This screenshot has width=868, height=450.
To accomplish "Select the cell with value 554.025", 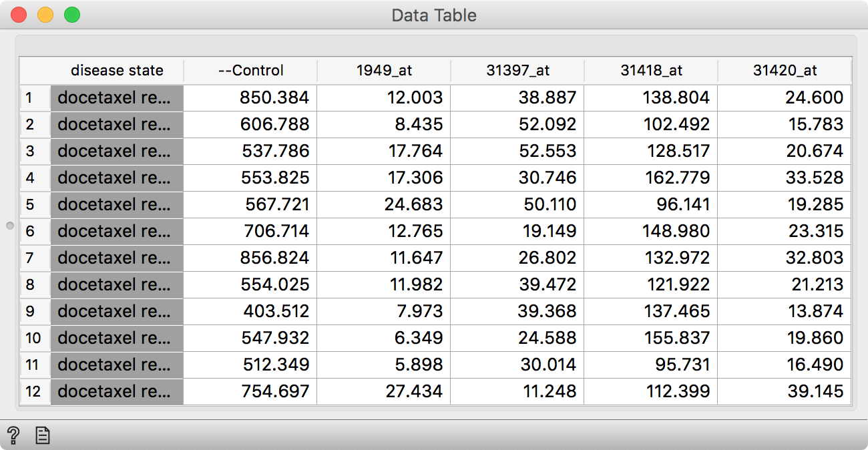I will tap(250, 284).
